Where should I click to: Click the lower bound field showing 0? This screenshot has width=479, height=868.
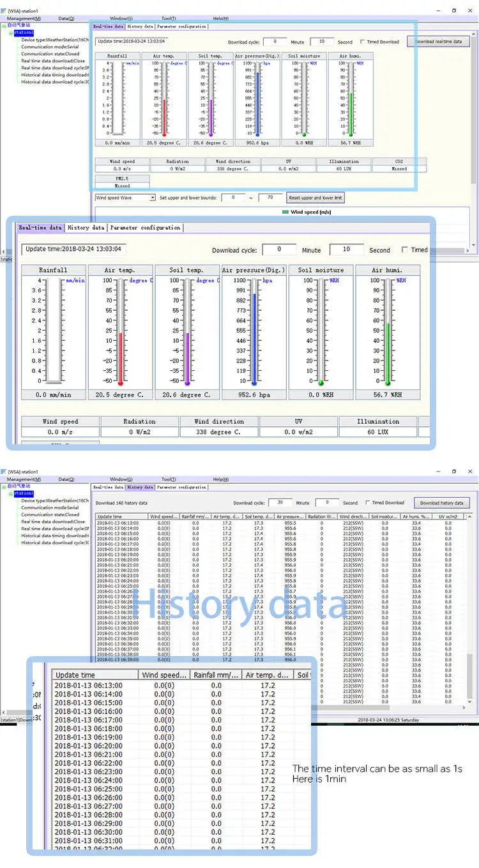click(x=233, y=198)
